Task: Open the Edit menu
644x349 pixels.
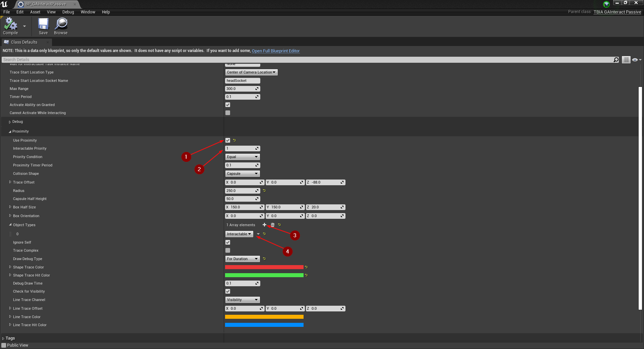Action: point(20,12)
